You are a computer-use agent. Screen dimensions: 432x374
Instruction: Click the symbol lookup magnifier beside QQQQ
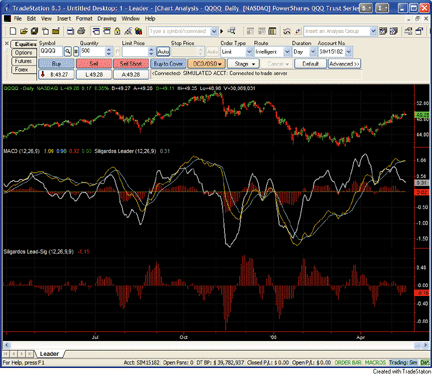[68, 52]
